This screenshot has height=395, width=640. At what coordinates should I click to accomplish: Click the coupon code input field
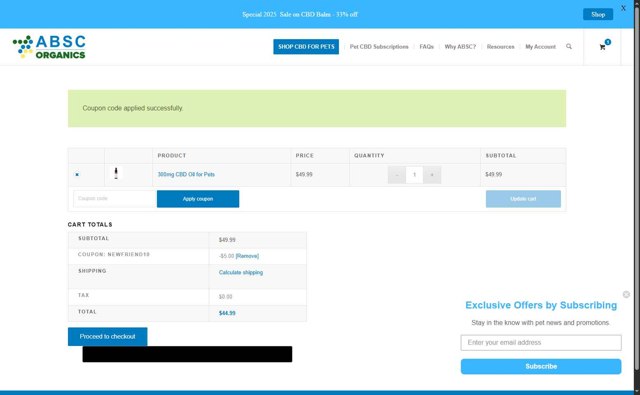coord(115,199)
